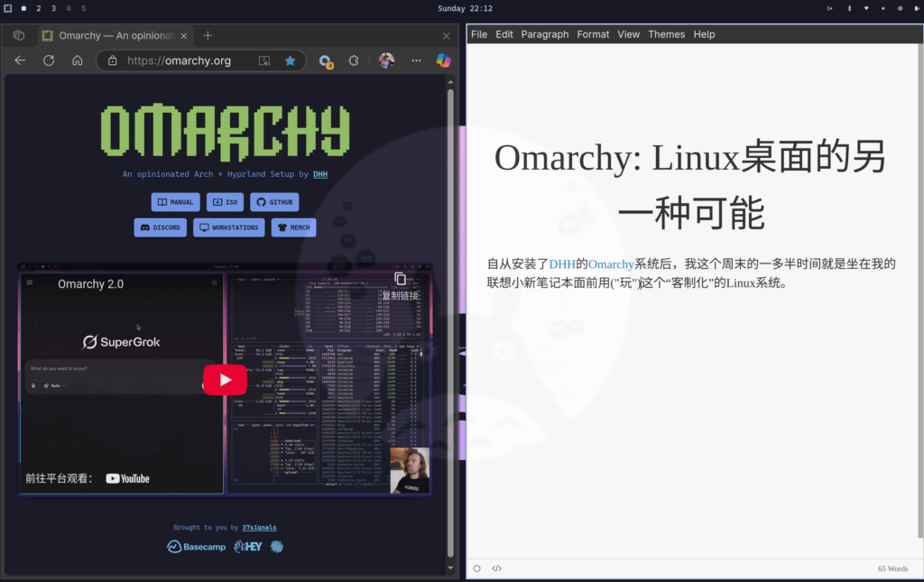The width and height of the screenshot is (924, 582).
Task: Toggle source code mode icon
Action: click(x=497, y=568)
